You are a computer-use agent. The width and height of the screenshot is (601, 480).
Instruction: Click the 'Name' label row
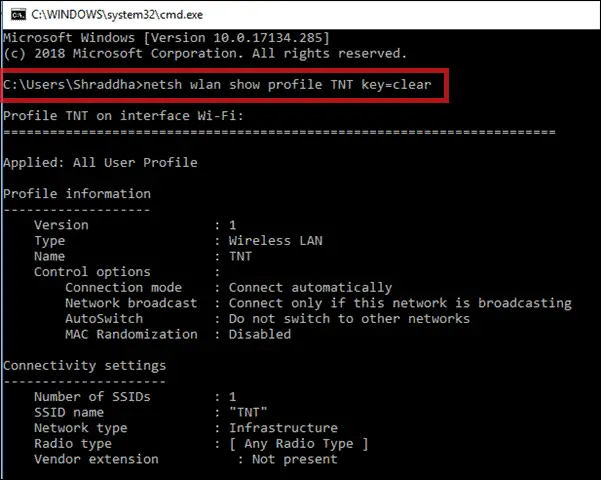50,256
